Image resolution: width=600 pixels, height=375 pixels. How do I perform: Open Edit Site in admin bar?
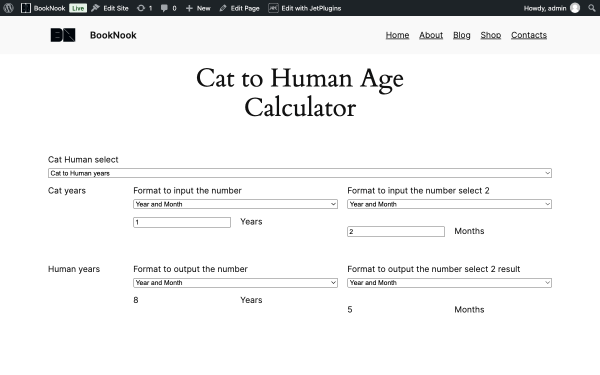pos(110,8)
